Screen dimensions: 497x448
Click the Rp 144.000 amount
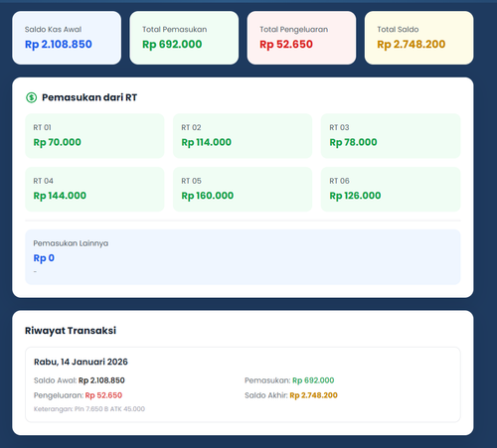(x=60, y=196)
